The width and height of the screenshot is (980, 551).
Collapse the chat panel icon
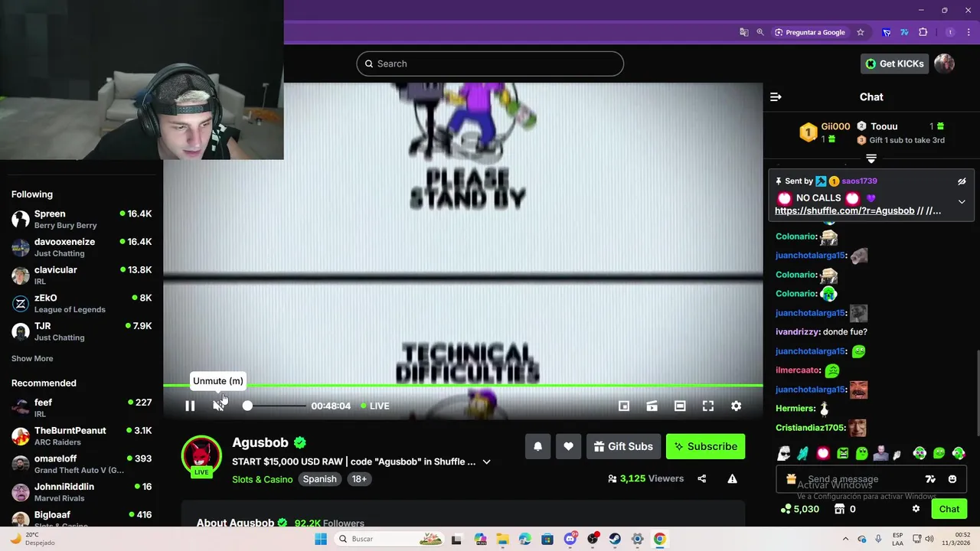(x=776, y=97)
